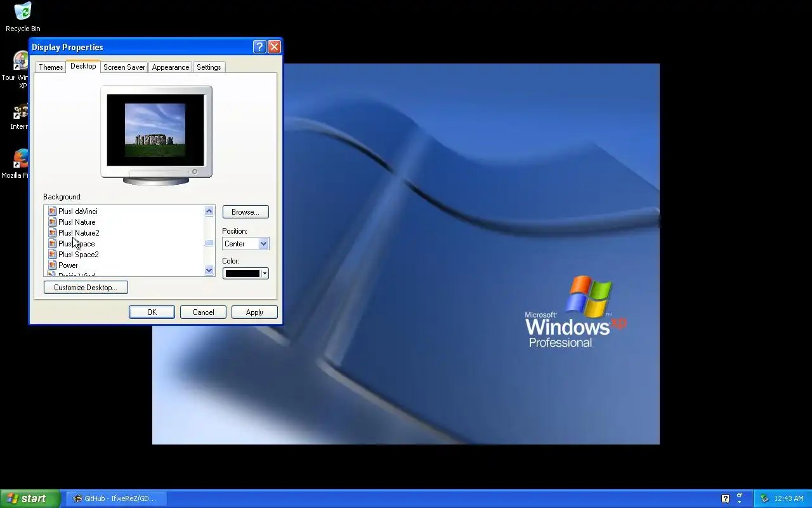812x508 pixels.
Task: Click the background list scroll up arrow
Action: pos(209,211)
